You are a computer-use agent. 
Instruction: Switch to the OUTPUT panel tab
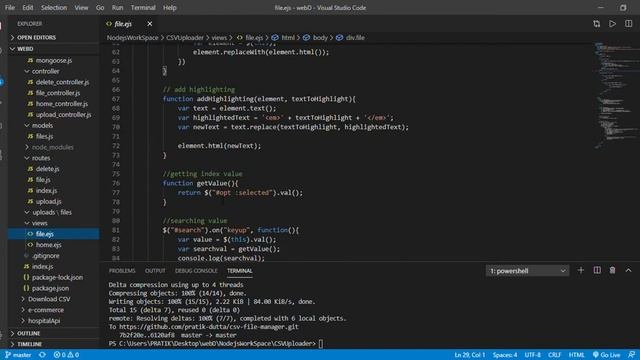(x=155, y=271)
